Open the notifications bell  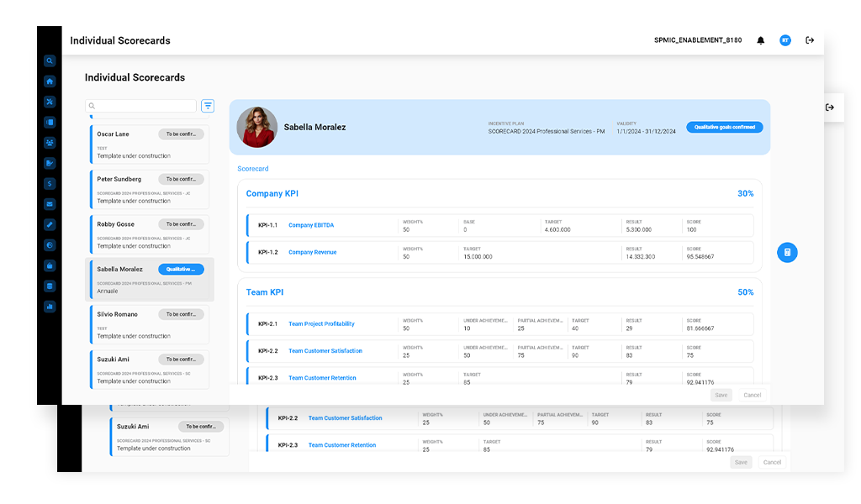click(x=761, y=40)
